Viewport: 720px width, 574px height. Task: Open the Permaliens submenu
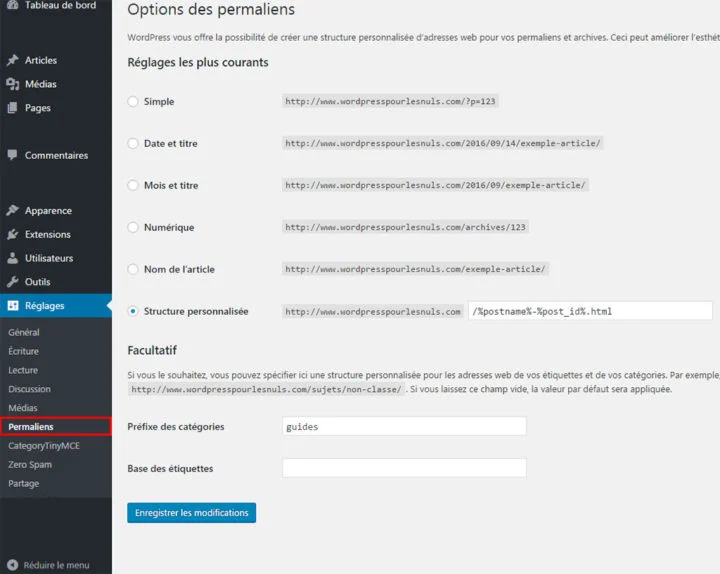coord(56,427)
